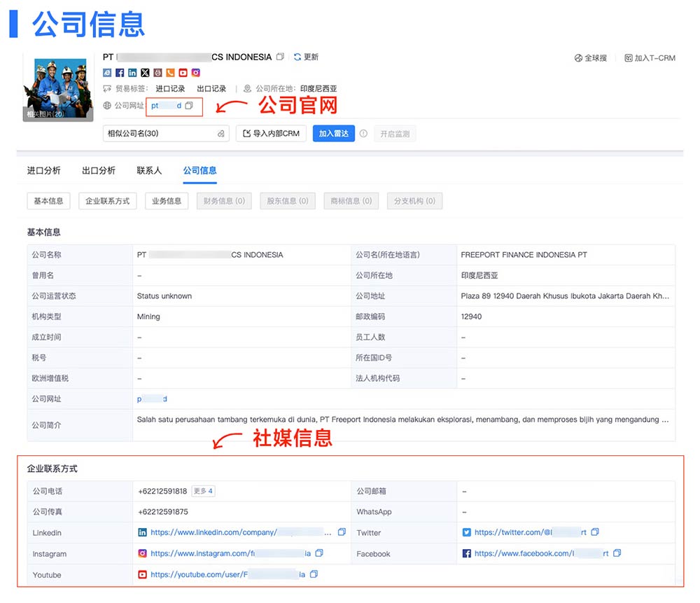Select the 业务信息 section filter
This screenshot has height=603, width=700.
(167, 201)
